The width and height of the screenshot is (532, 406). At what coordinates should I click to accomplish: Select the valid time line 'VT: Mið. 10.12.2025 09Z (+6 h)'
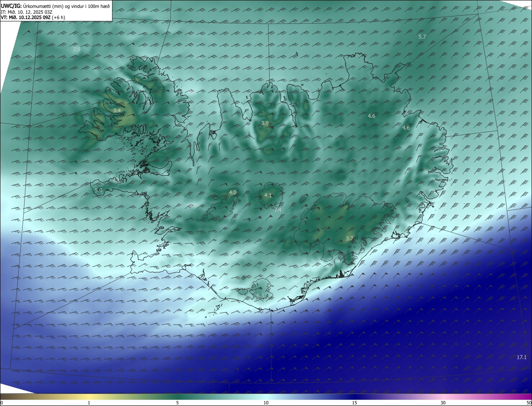(x=32, y=17)
